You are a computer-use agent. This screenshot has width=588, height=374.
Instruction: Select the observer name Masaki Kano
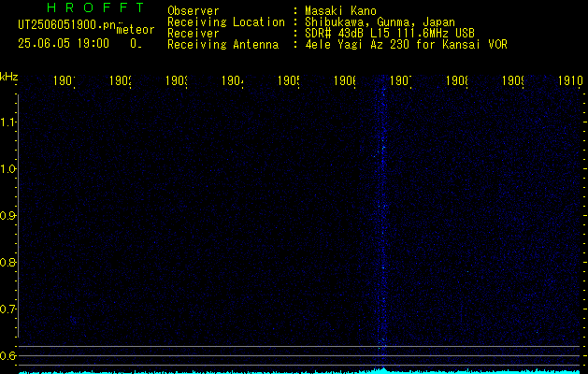[340, 11]
